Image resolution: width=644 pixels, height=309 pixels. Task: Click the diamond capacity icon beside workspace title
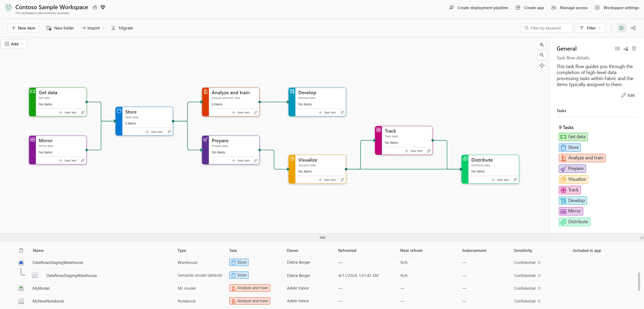click(103, 7)
